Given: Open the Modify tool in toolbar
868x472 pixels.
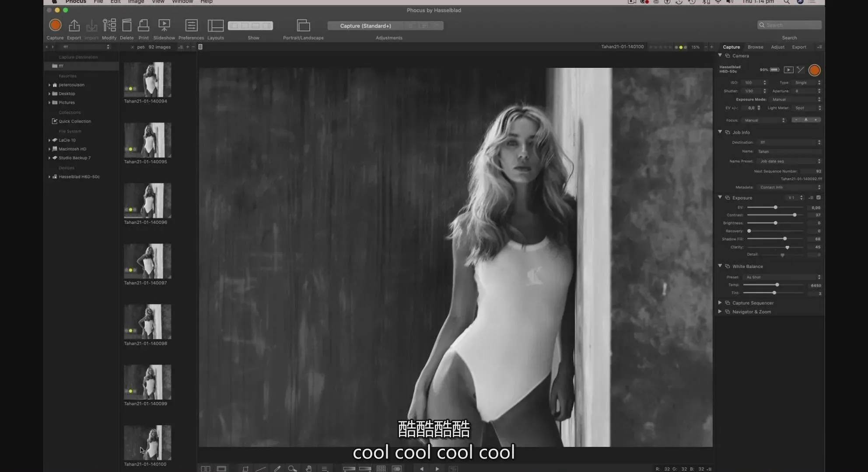Looking at the screenshot, I should 109,25.
